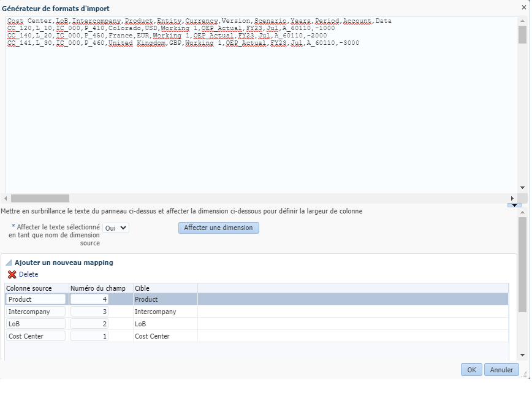Click the data line starting CC_120
Screen dimensions: 532x395
pos(171,28)
